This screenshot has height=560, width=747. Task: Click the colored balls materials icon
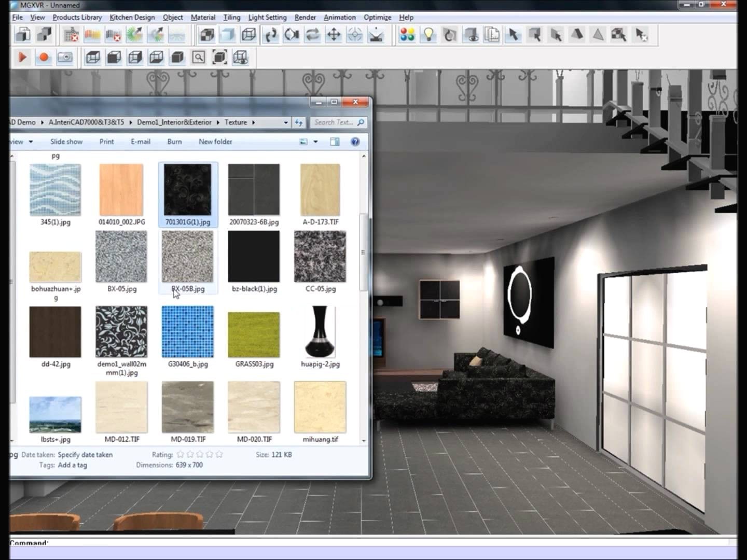click(x=407, y=35)
